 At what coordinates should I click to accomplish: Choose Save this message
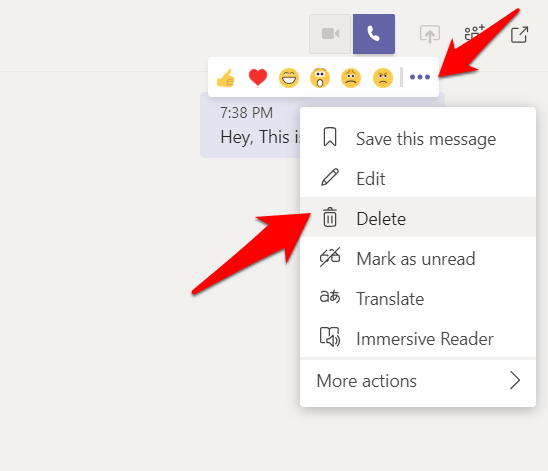pos(418,138)
